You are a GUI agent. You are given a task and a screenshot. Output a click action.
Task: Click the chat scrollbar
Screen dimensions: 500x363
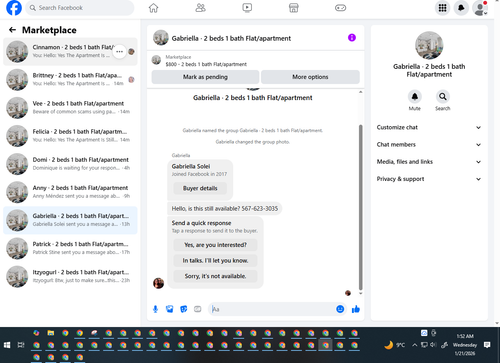click(360, 207)
